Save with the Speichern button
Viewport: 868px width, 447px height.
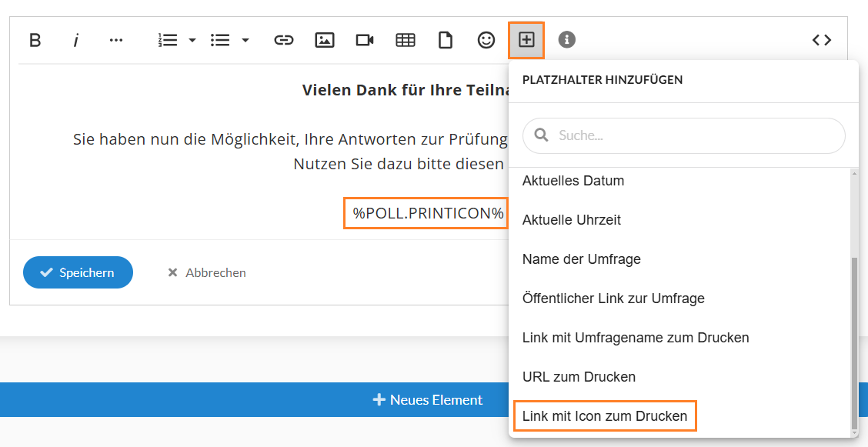coord(78,272)
